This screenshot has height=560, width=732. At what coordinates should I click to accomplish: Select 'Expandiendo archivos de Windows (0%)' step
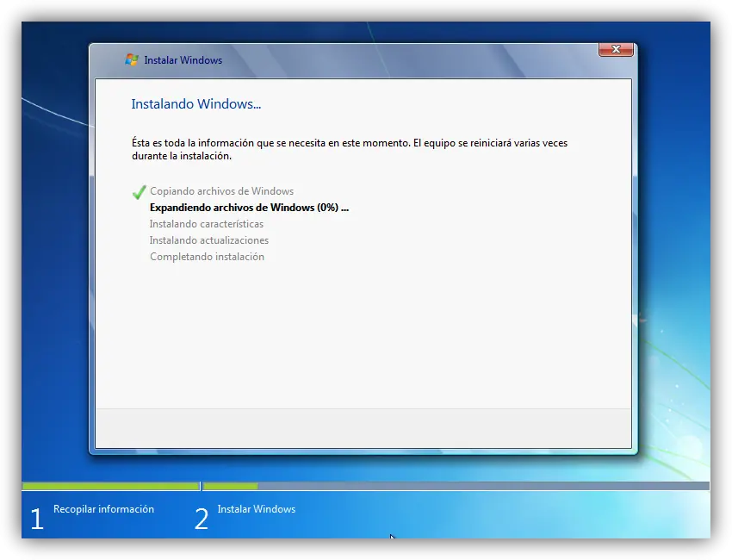point(249,208)
